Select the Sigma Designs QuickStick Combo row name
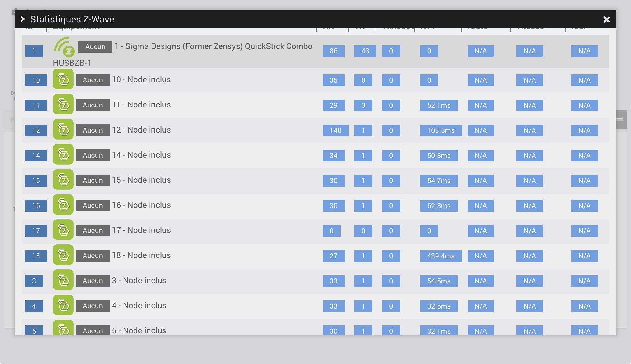631x364 pixels. click(x=213, y=46)
